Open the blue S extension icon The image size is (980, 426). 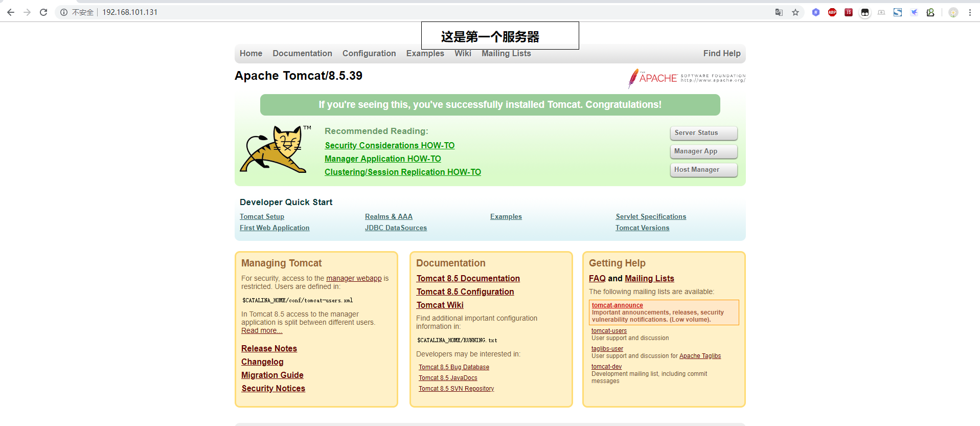898,12
